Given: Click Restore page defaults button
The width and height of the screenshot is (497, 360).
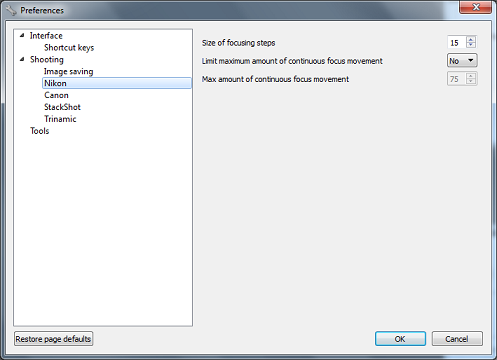Looking at the screenshot, I should tap(53, 339).
